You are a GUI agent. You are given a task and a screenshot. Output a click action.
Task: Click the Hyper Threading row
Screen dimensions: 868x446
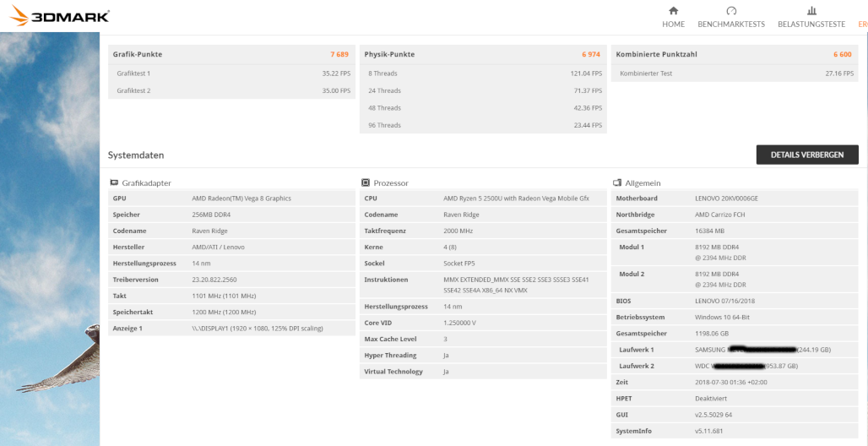[x=483, y=355]
